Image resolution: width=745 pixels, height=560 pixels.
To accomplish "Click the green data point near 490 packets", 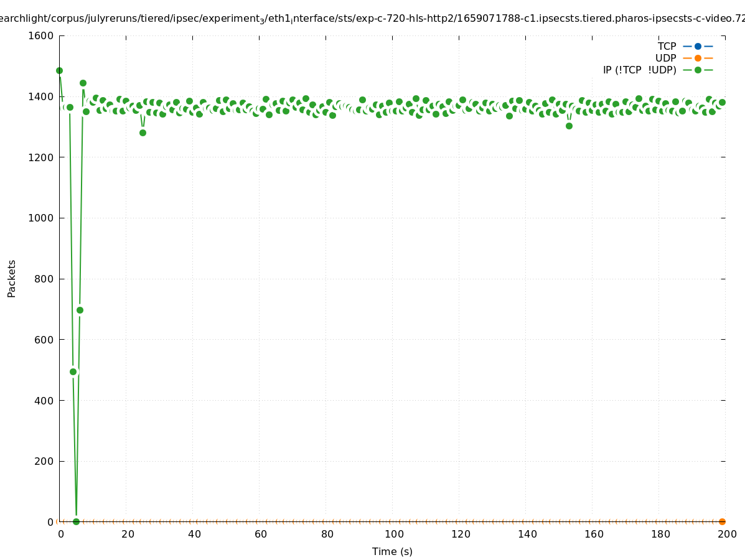I will (73, 371).
